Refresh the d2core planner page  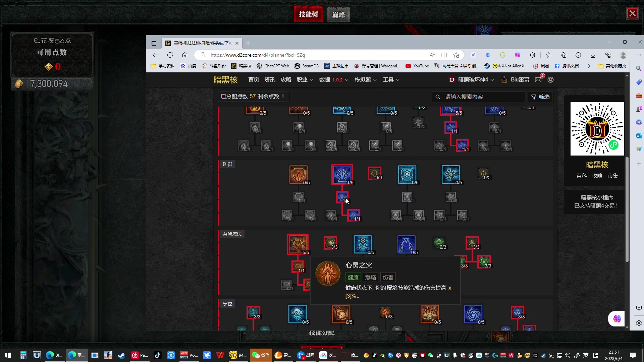[x=170, y=55]
